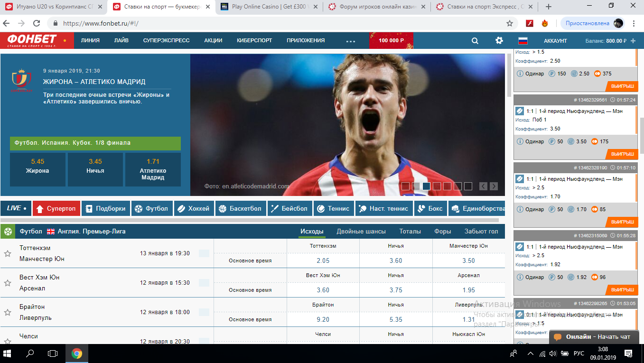Click the green football icon beside Премьер-Лига
Viewport: 644px width, 363px height.
[x=8, y=232]
